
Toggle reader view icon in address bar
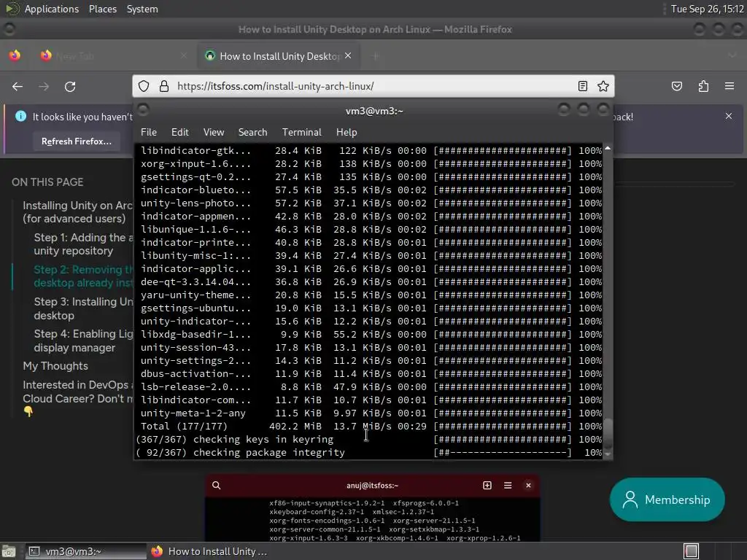tap(582, 86)
